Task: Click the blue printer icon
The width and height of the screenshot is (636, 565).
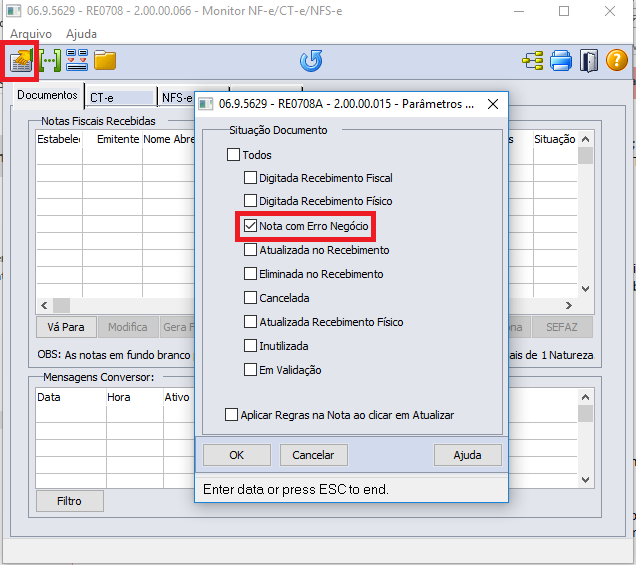Action: (x=561, y=61)
